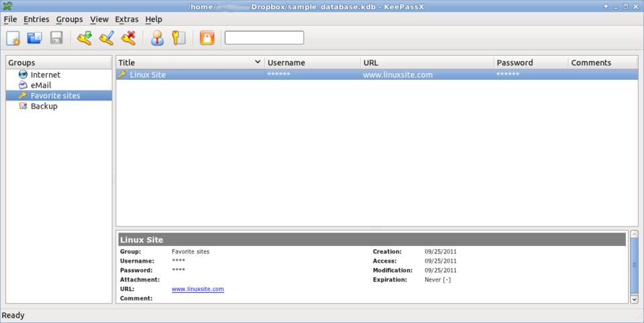Click the envelope icon beside eMail group
Screen dimensions: 644x323
tap(23, 85)
